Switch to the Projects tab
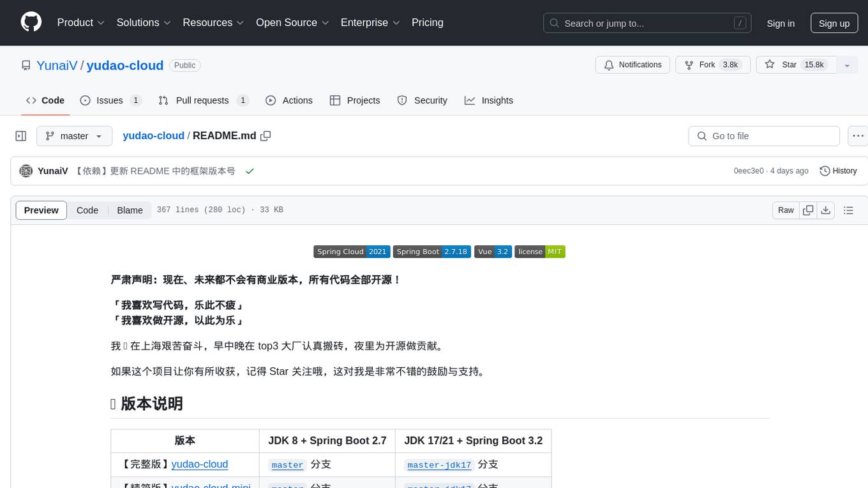The height and width of the screenshot is (488, 868). (355, 100)
